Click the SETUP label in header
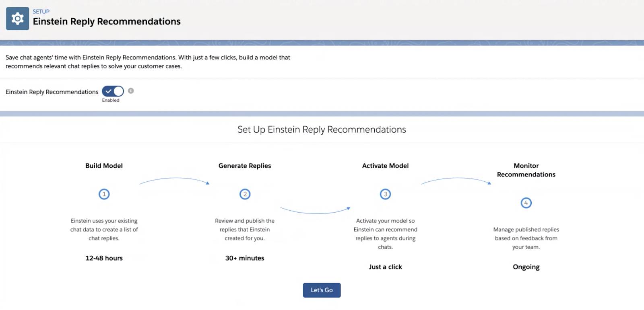This screenshot has width=644, height=310. pyautogui.click(x=41, y=12)
